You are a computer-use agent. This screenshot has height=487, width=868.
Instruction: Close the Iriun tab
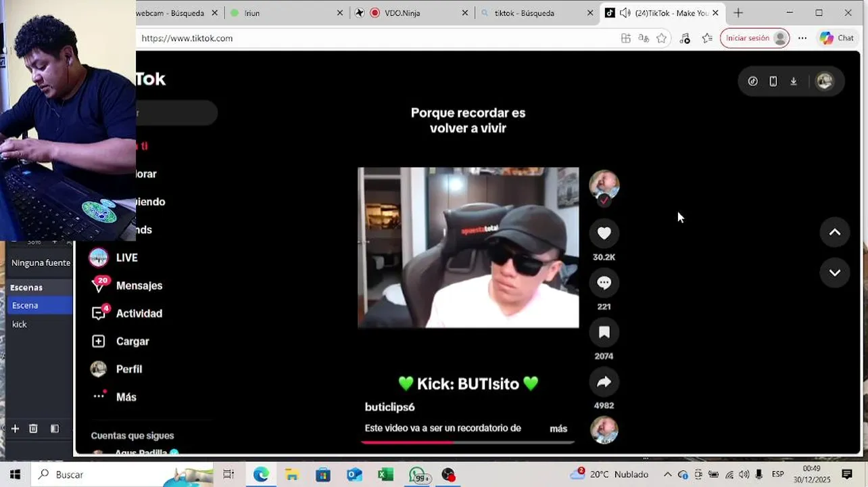click(x=340, y=13)
